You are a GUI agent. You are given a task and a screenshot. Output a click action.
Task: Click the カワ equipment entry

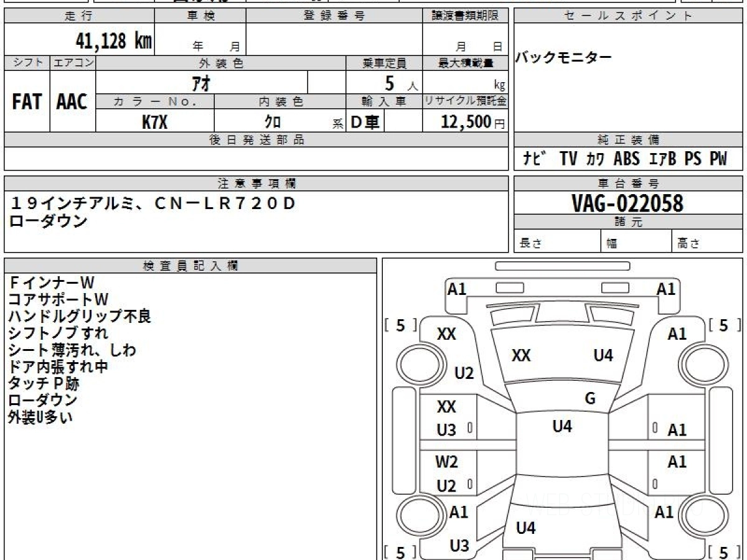pos(595,159)
